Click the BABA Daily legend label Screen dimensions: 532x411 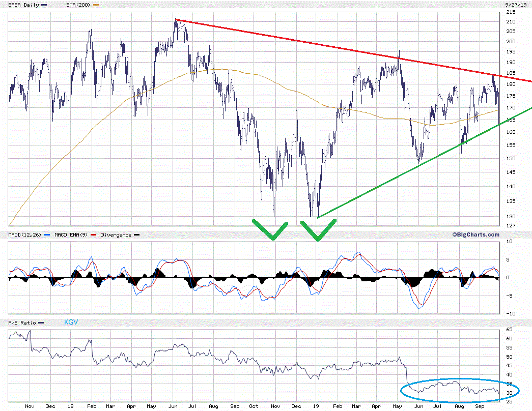click(x=23, y=5)
